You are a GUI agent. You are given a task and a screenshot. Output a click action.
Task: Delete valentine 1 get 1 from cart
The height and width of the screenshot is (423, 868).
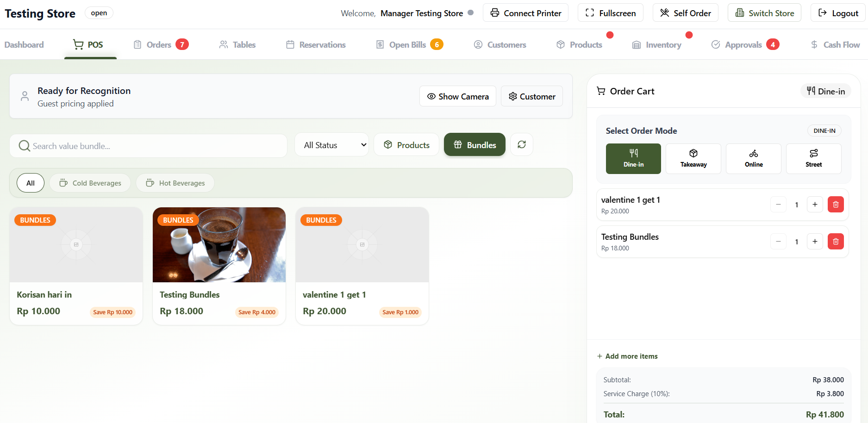pyautogui.click(x=836, y=205)
